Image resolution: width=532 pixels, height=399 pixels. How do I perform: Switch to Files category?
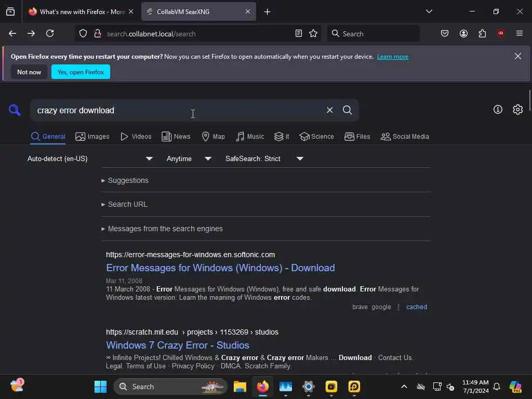tap(357, 137)
